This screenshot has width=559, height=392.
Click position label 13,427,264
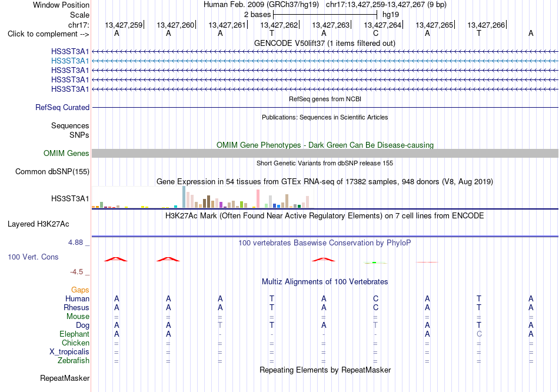[x=382, y=25]
